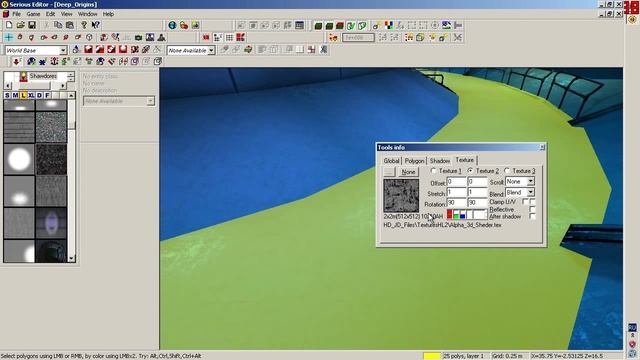Open the None Available dropdown in toolbar
This screenshot has height=360, width=640.
point(211,50)
